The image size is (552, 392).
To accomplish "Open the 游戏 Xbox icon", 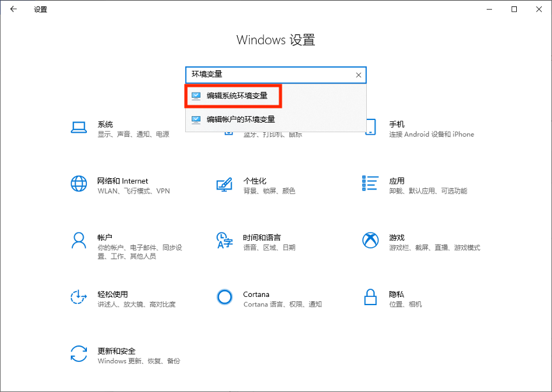I will [370, 241].
